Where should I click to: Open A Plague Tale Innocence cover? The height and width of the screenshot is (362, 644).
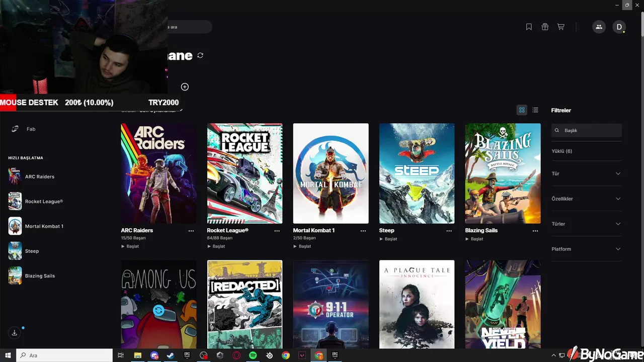(417, 304)
